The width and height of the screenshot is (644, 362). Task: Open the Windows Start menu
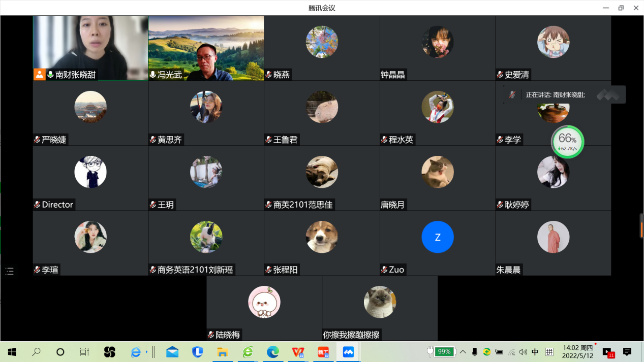pos(12,352)
